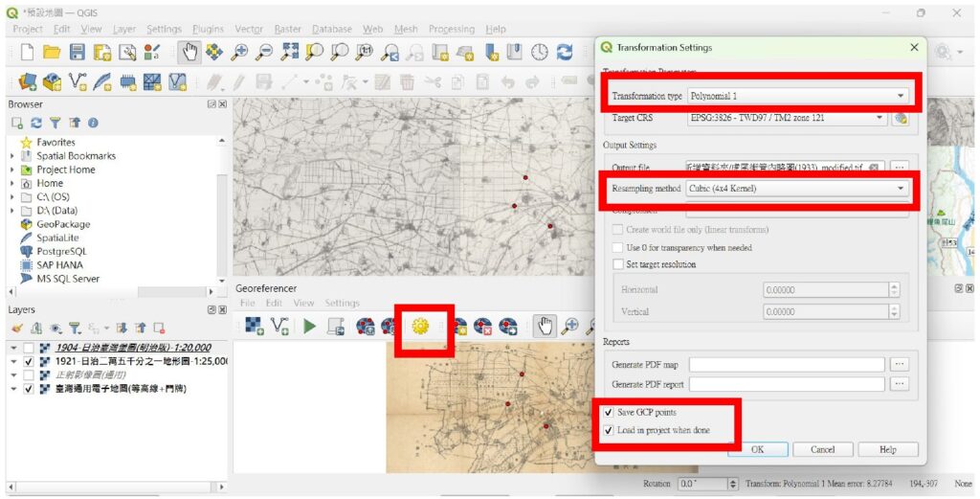Open the Data Source Manager icon
The width and height of the screenshot is (980, 499).
coord(27,82)
